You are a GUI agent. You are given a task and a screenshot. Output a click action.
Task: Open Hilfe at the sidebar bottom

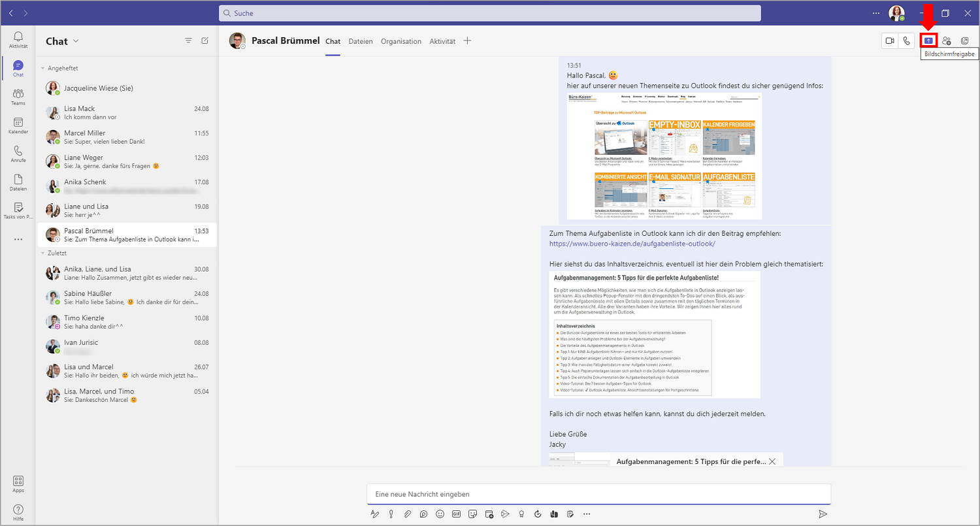18,513
